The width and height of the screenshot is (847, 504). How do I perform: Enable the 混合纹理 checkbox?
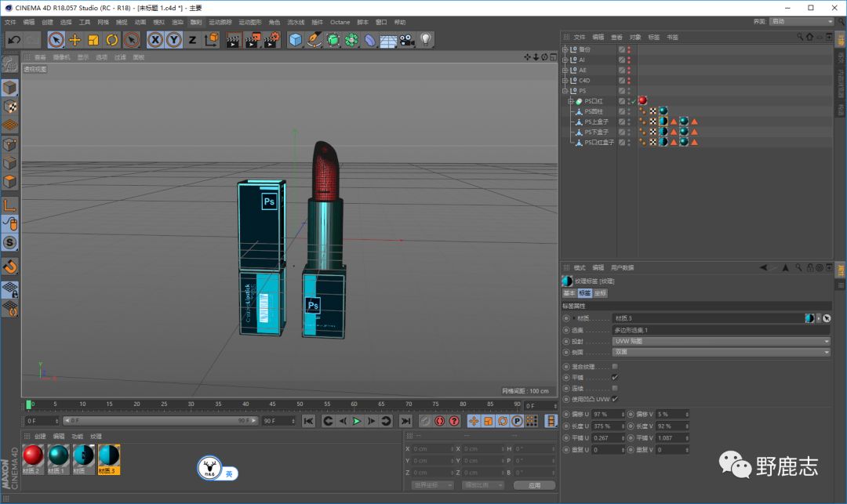coord(615,366)
